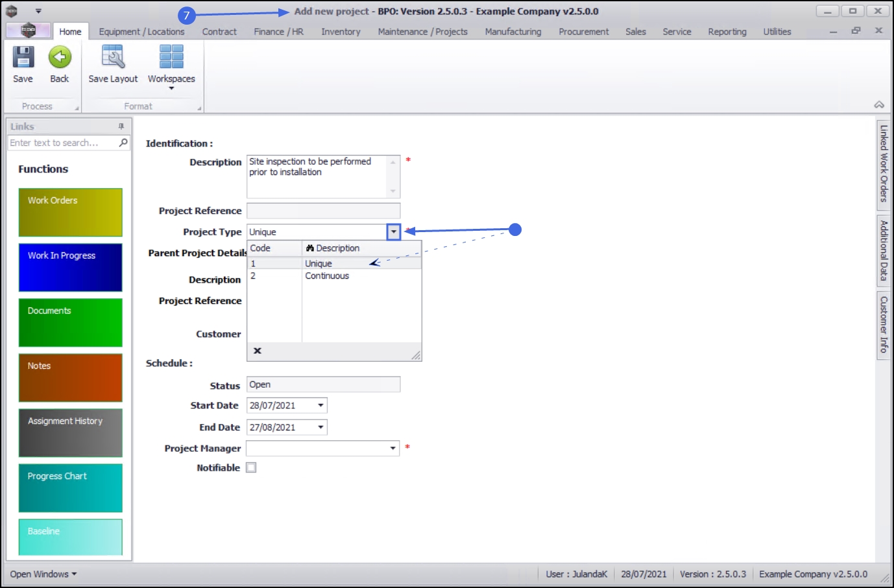
Task: Click the BPO app icon in title bar
Action: pyautogui.click(x=12, y=11)
